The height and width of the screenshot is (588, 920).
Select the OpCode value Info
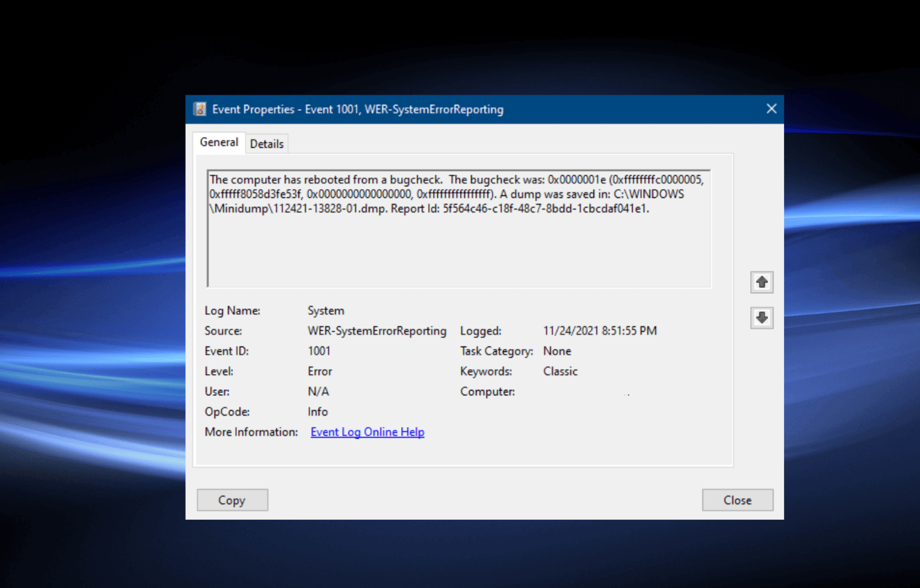click(318, 412)
